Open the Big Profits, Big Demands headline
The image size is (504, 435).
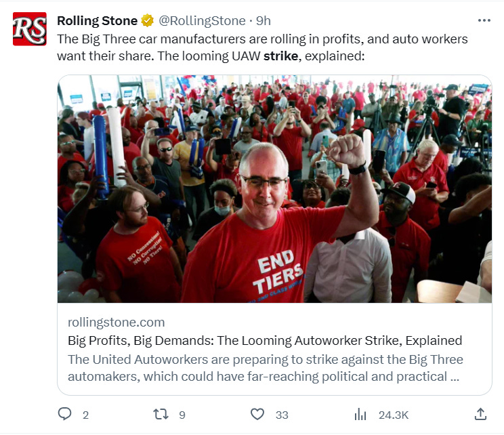[265, 340]
